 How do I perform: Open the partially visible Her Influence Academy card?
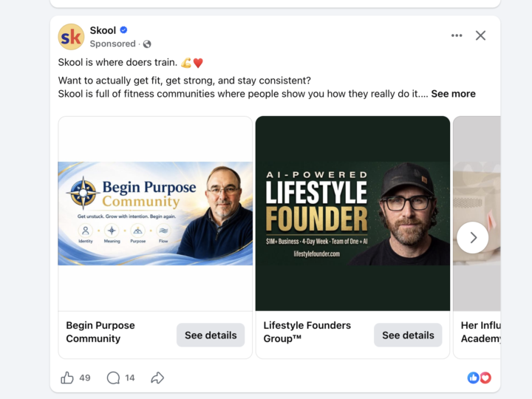click(x=477, y=237)
